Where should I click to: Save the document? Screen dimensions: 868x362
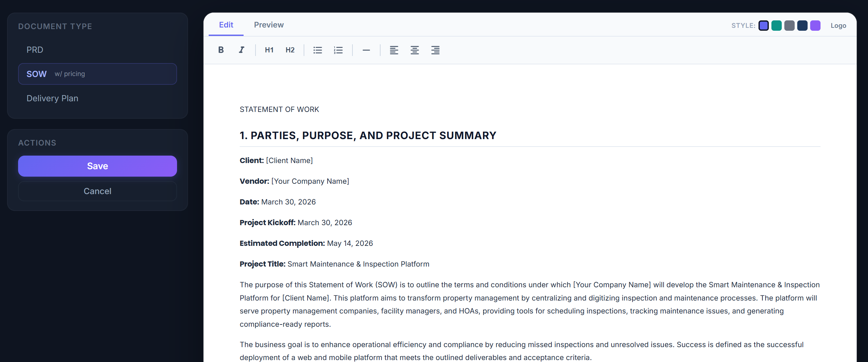click(x=97, y=166)
